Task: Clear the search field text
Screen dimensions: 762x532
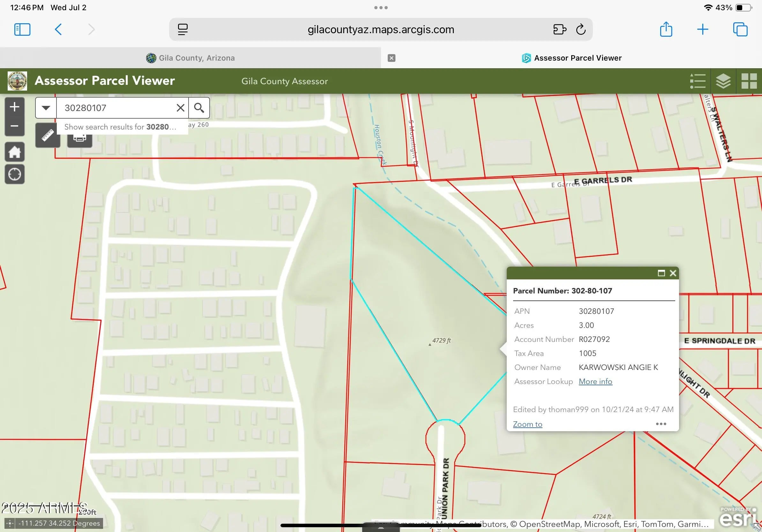Action: [180, 108]
